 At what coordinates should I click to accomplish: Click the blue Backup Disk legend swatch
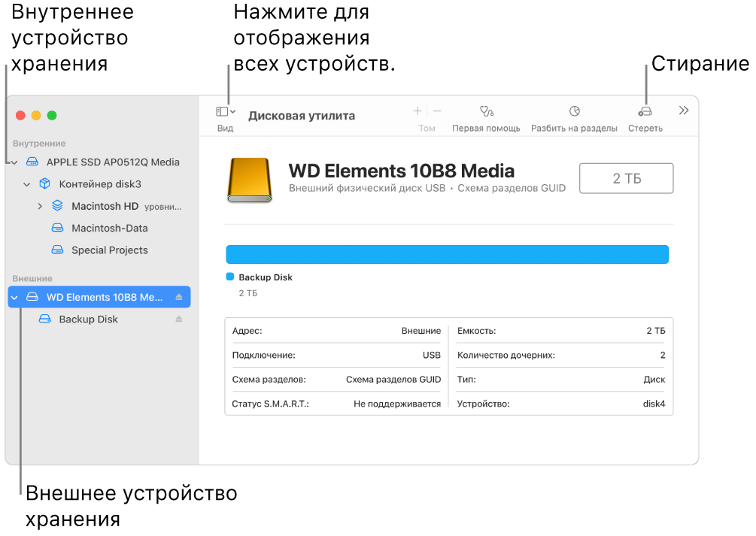tap(230, 277)
